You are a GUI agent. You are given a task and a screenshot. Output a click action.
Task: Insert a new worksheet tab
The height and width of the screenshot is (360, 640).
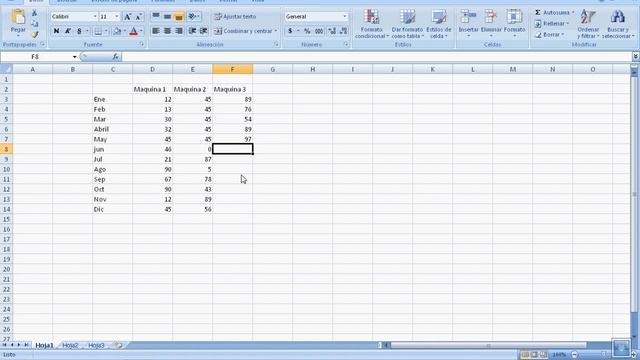[118, 345]
